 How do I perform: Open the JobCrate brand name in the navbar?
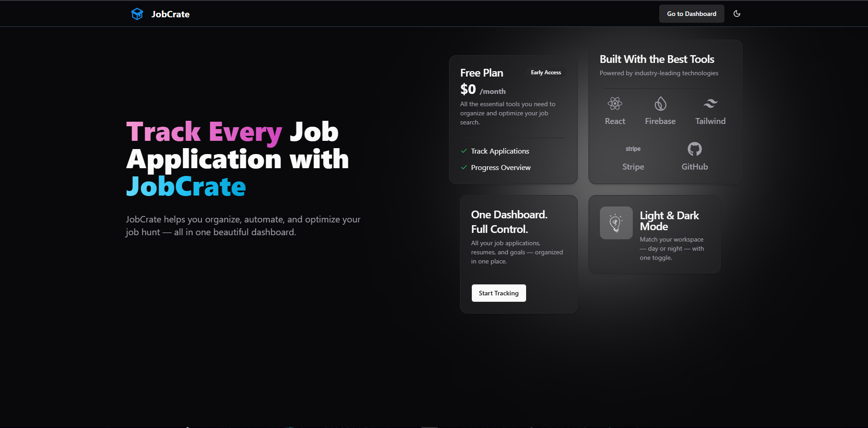170,14
